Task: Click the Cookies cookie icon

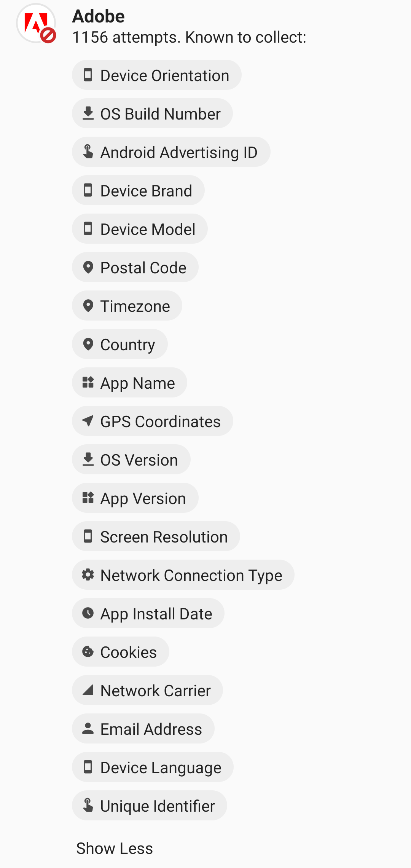Action: [x=88, y=652]
